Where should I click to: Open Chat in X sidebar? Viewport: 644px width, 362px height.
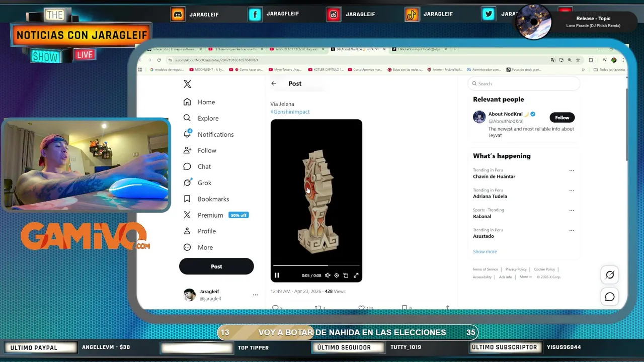coord(197,166)
